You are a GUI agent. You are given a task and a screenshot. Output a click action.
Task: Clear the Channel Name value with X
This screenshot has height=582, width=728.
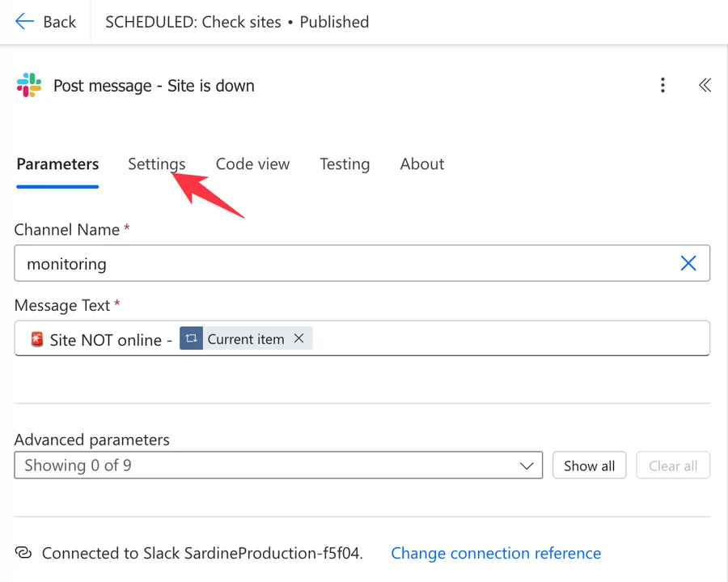pos(688,263)
